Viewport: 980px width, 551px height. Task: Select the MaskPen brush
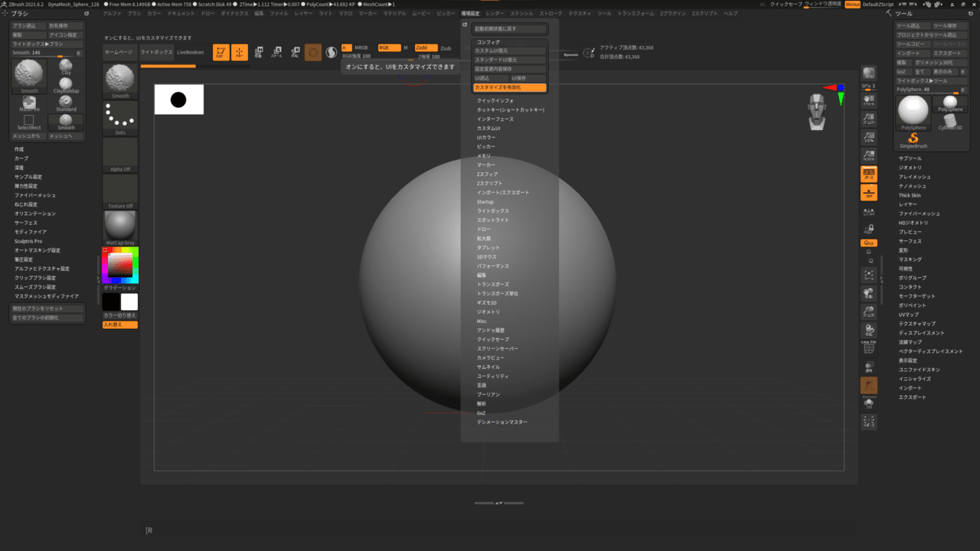(29, 103)
